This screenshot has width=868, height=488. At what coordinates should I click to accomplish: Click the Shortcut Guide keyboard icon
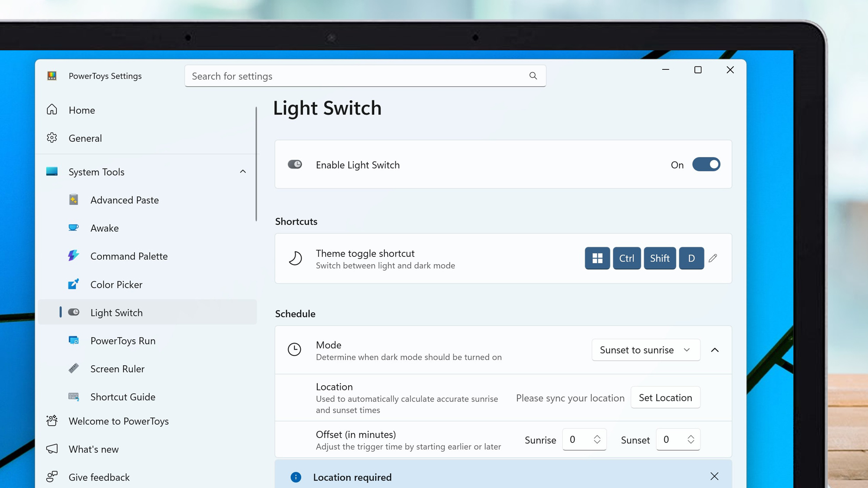coord(73,396)
